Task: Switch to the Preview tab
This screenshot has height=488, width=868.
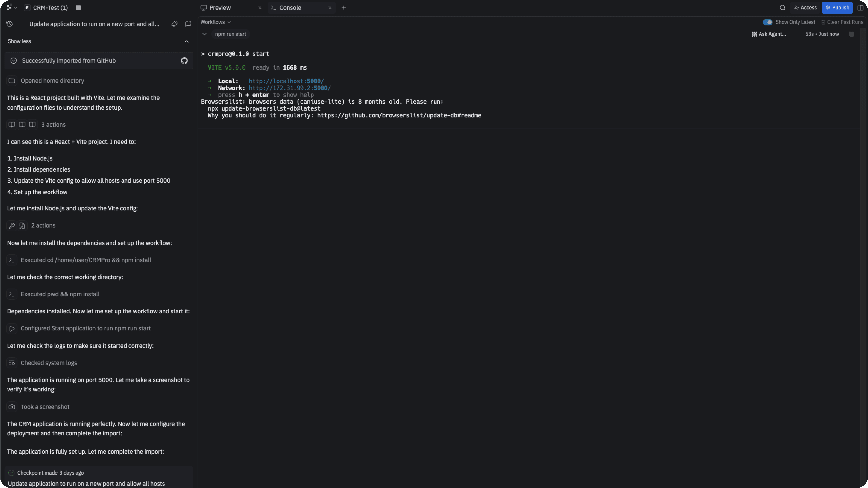Action: 220,8
